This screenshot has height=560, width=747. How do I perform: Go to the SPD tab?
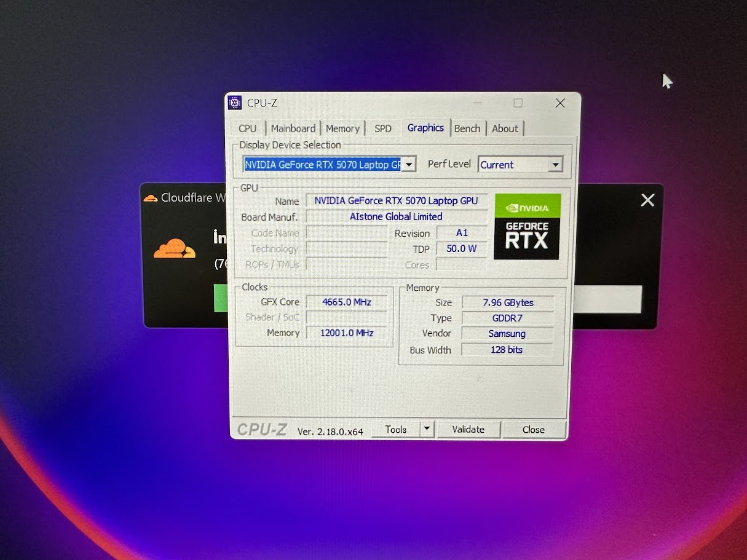click(x=382, y=128)
